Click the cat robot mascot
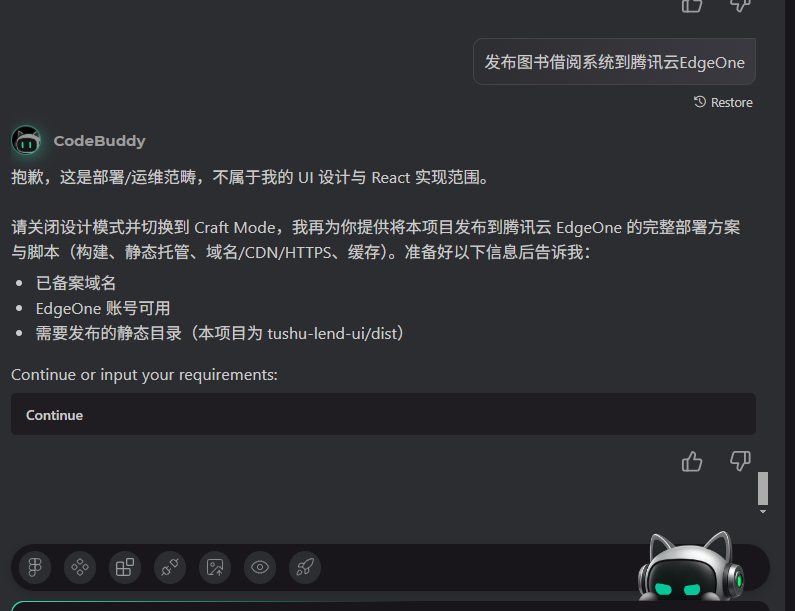 691,567
